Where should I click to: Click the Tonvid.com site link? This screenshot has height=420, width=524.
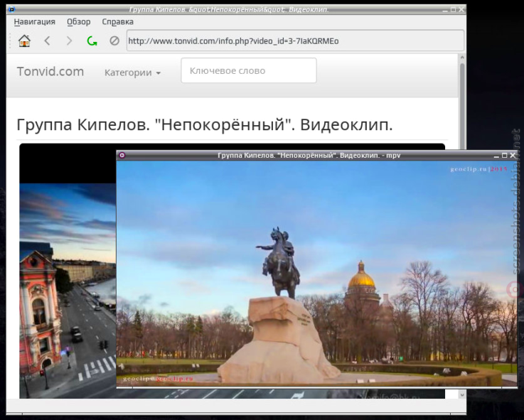[50, 72]
